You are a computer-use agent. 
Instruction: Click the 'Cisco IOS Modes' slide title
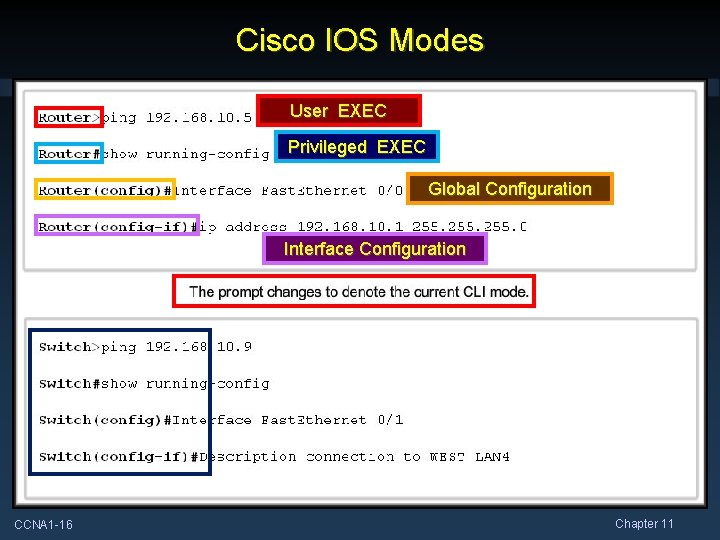pos(360,40)
